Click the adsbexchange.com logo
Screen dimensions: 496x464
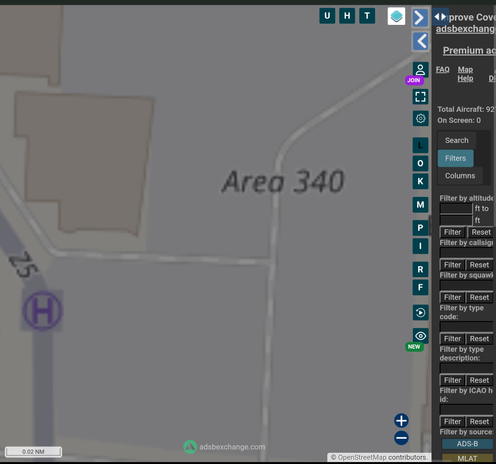coord(224,447)
